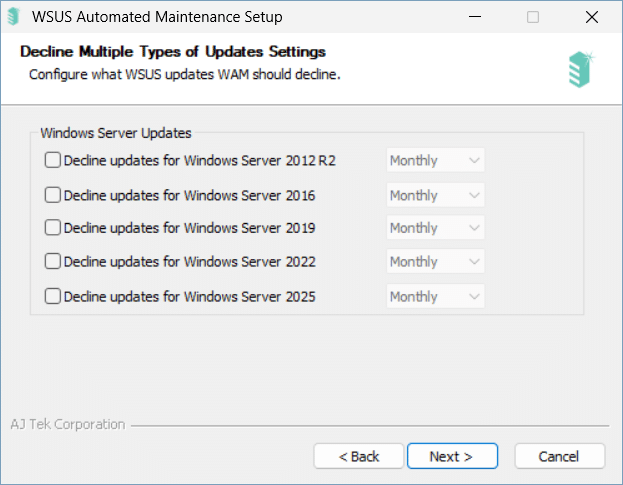
Task: Click the AJ Tek Corporation footer text
Action: tap(68, 424)
